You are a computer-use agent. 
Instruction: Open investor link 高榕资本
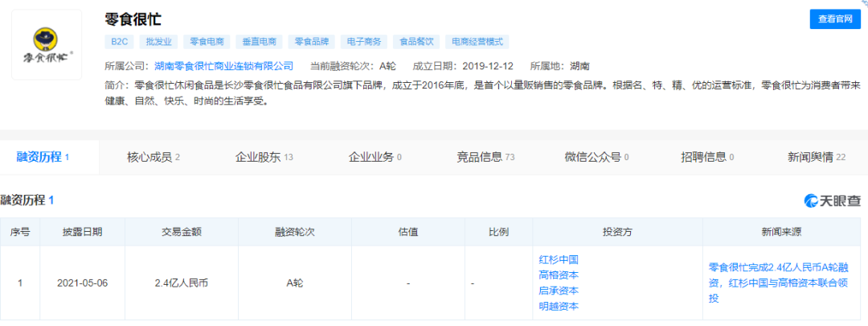pos(559,275)
